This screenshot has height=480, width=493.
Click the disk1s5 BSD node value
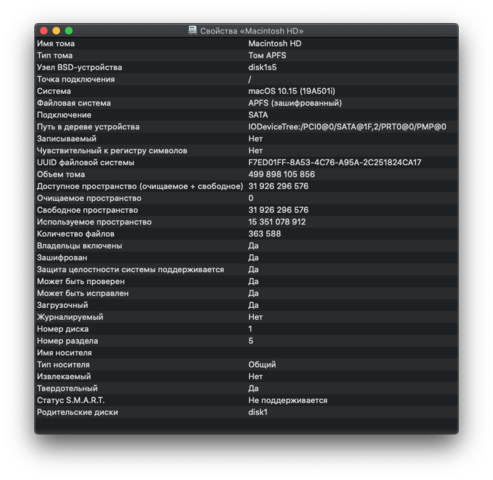click(x=262, y=67)
